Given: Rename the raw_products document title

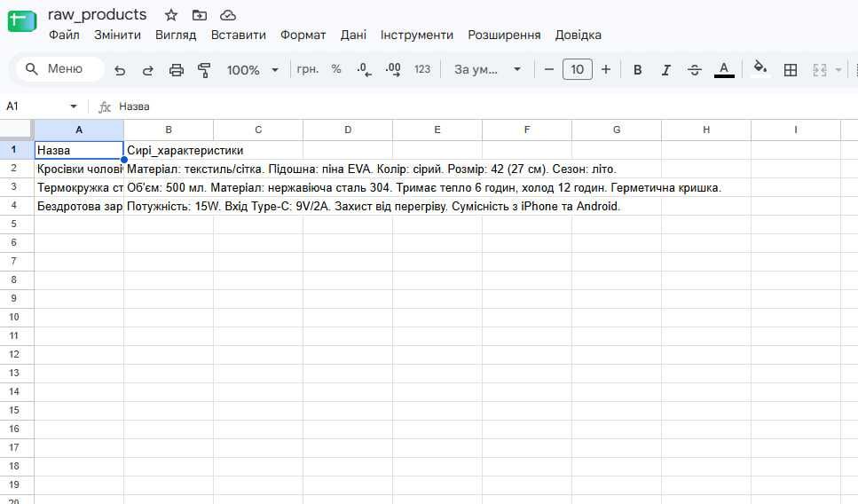Looking at the screenshot, I should [98, 15].
